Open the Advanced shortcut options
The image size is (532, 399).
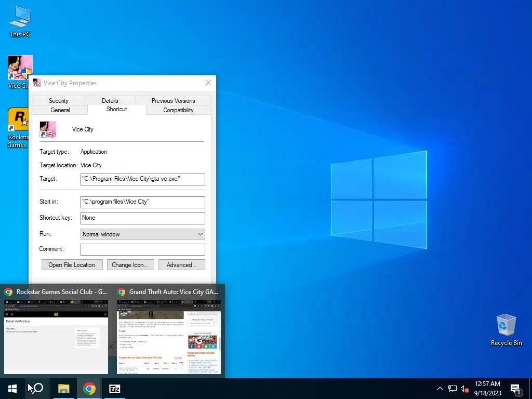[181, 265]
